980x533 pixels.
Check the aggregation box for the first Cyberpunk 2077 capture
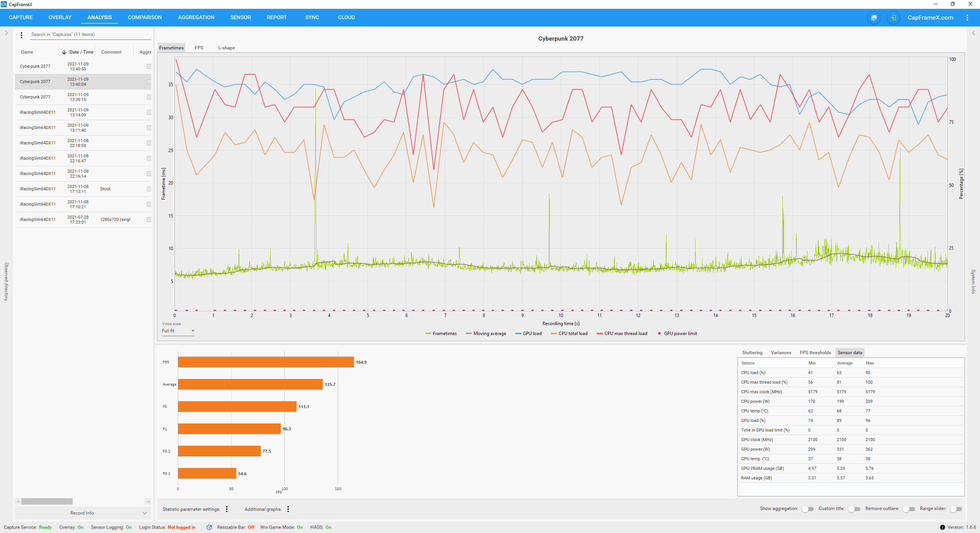(149, 67)
